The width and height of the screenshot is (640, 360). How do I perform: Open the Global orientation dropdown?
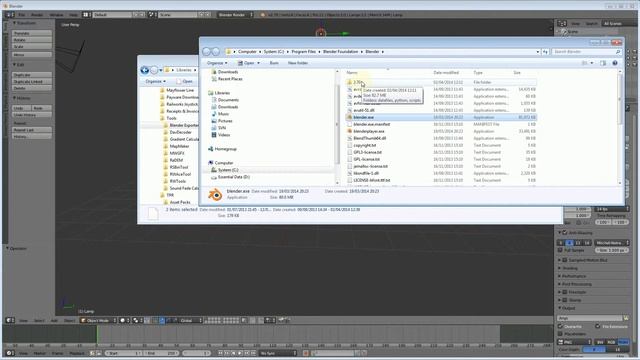(191, 320)
